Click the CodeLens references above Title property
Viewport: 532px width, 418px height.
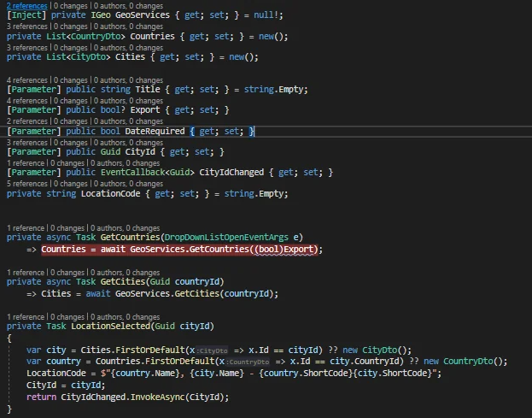(x=26, y=80)
